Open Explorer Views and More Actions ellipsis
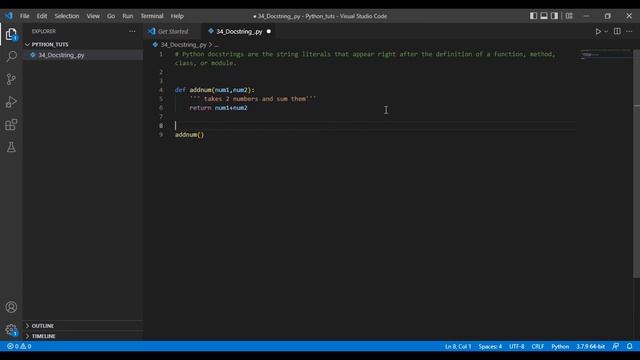The width and height of the screenshot is (640, 360). point(132,31)
